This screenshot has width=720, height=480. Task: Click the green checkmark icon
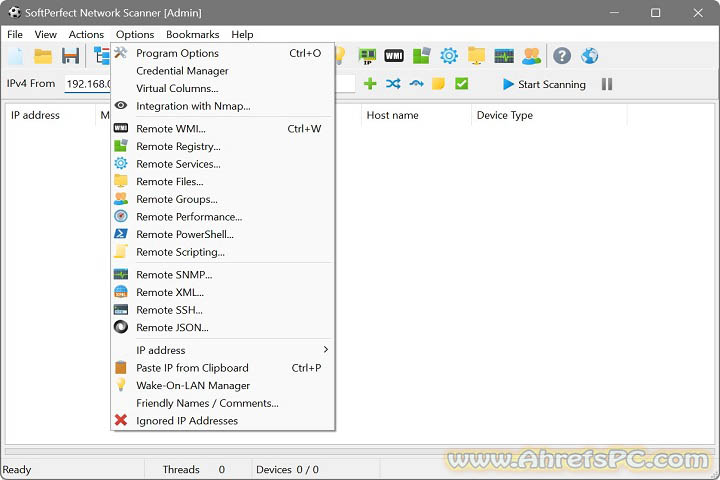pyautogui.click(x=461, y=84)
